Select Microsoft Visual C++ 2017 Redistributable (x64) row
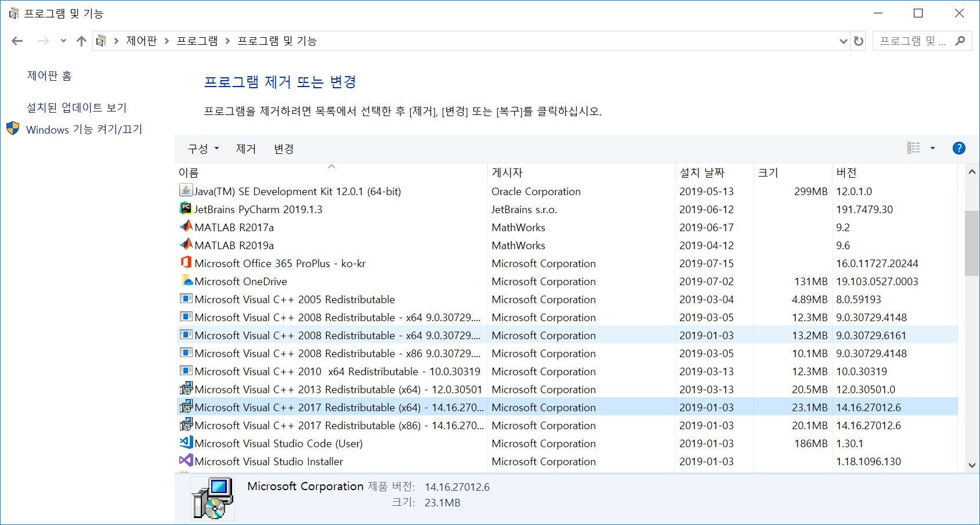Image resolution: width=980 pixels, height=525 pixels. (567, 407)
